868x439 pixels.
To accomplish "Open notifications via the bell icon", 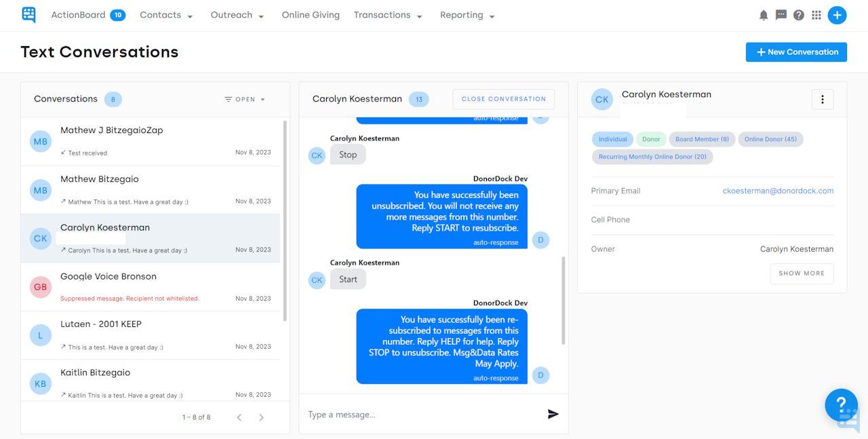I will point(764,14).
